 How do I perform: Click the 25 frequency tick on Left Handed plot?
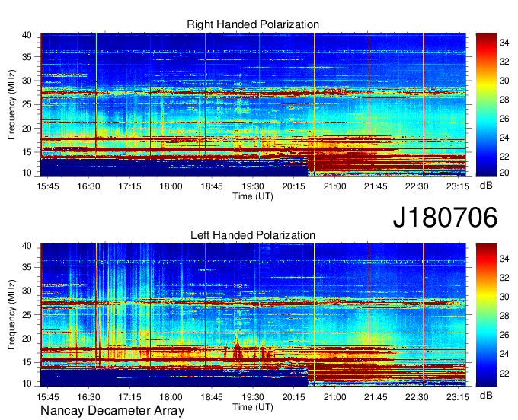pyautogui.click(x=27, y=315)
